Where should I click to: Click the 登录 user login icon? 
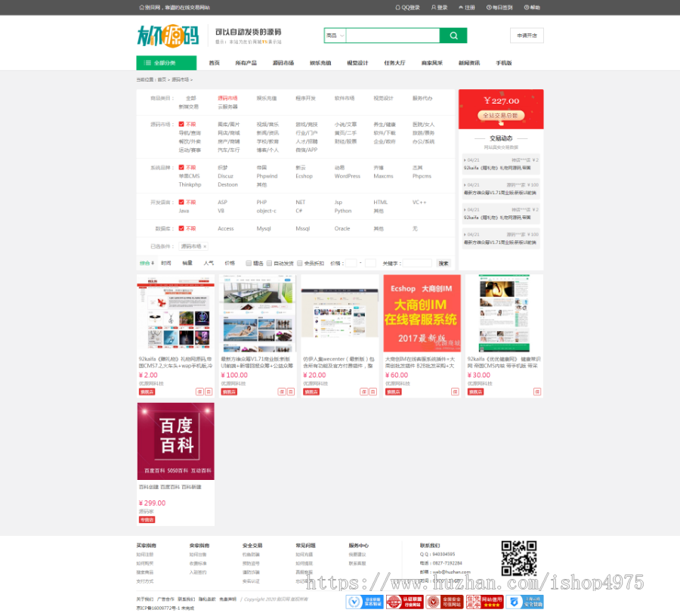coord(434,8)
